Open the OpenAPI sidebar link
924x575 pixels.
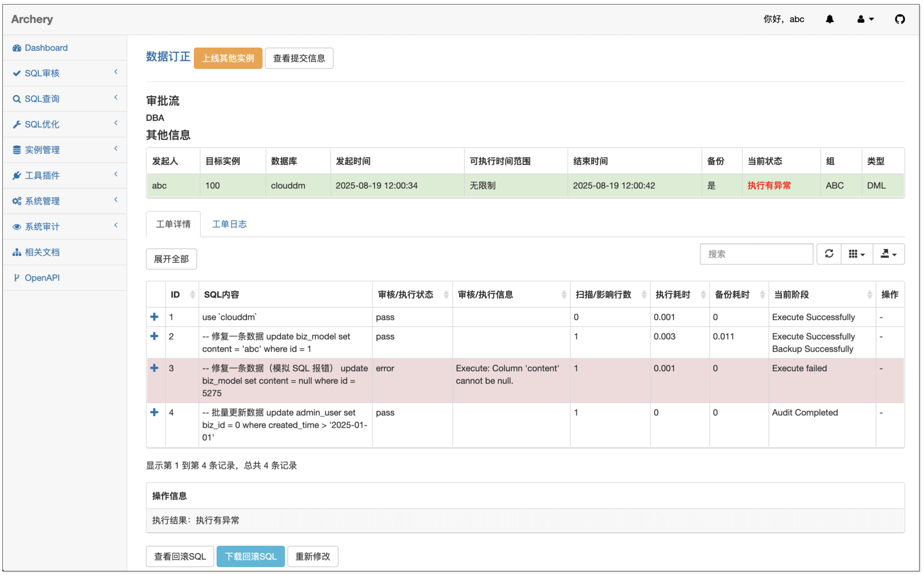coord(42,278)
